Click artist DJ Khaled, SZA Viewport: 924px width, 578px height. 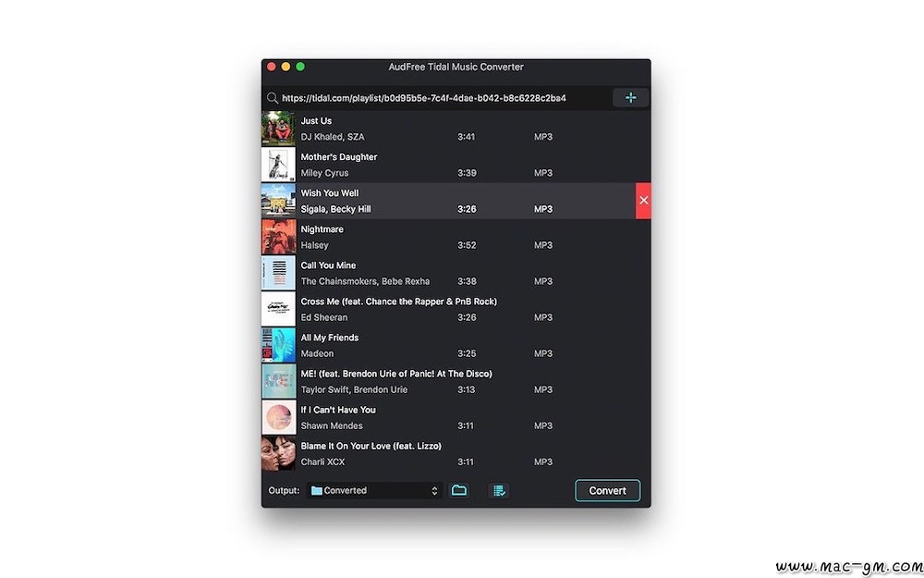(x=333, y=137)
